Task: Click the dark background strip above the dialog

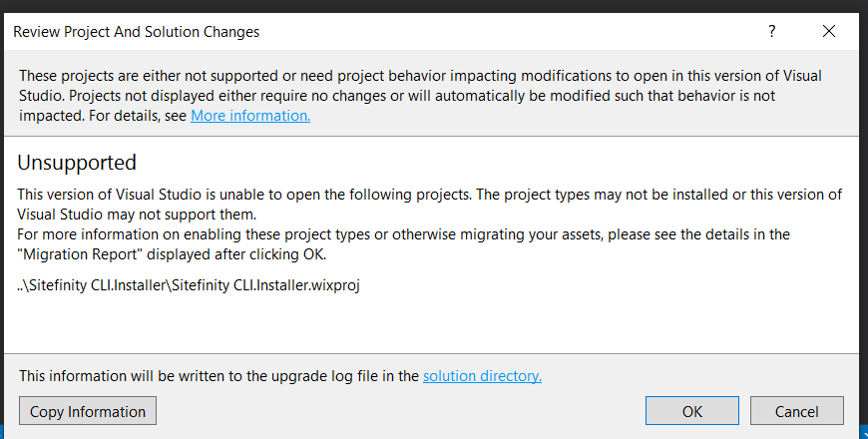Action: click(434, 6)
